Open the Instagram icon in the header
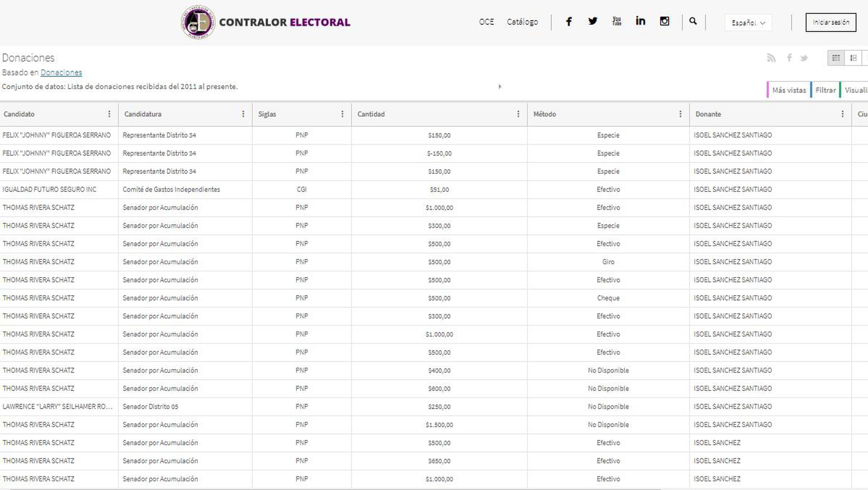 click(x=664, y=21)
